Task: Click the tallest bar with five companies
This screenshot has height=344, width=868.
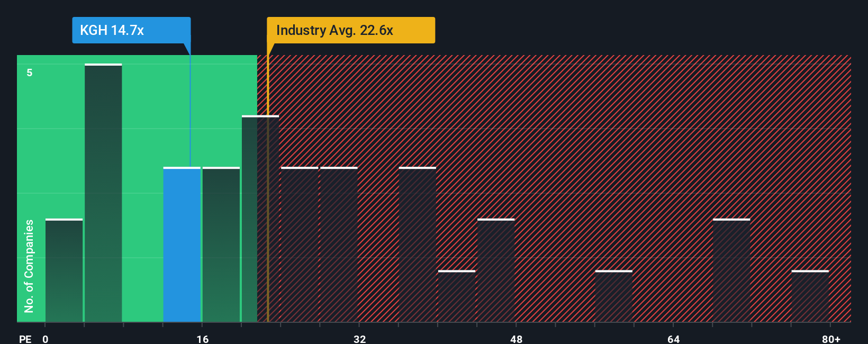Action: click(103, 193)
